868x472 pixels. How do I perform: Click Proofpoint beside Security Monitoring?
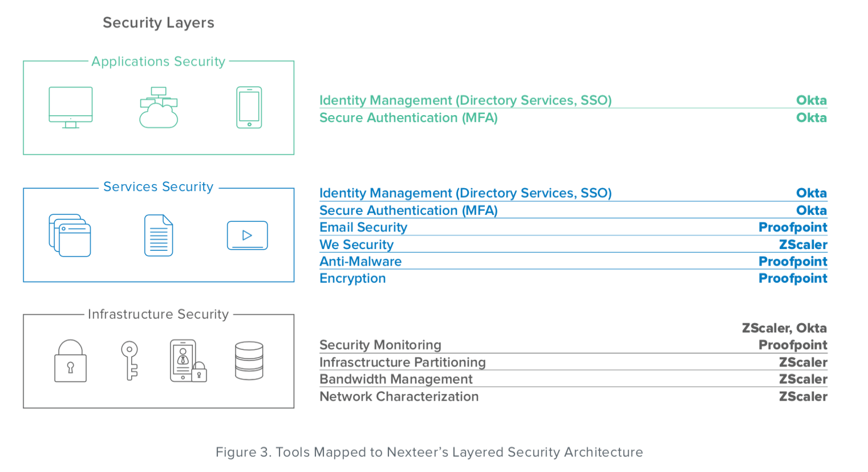(x=793, y=345)
